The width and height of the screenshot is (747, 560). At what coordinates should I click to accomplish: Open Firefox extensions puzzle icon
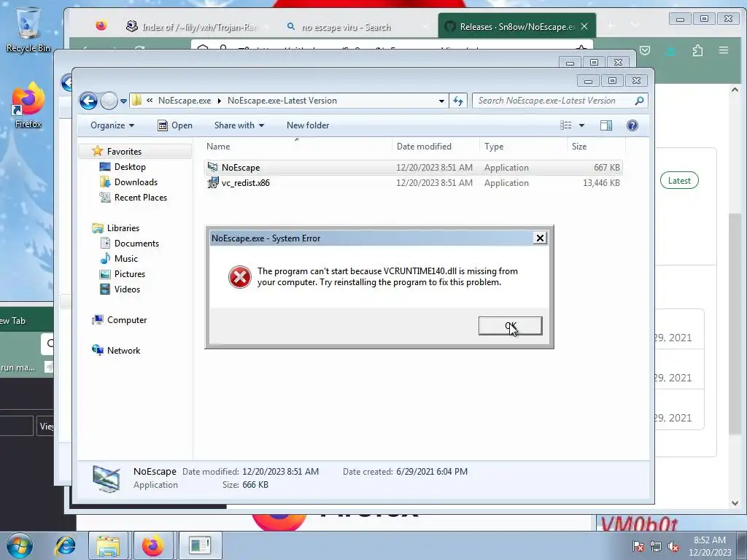pyautogui.click(x=697, y=50)
